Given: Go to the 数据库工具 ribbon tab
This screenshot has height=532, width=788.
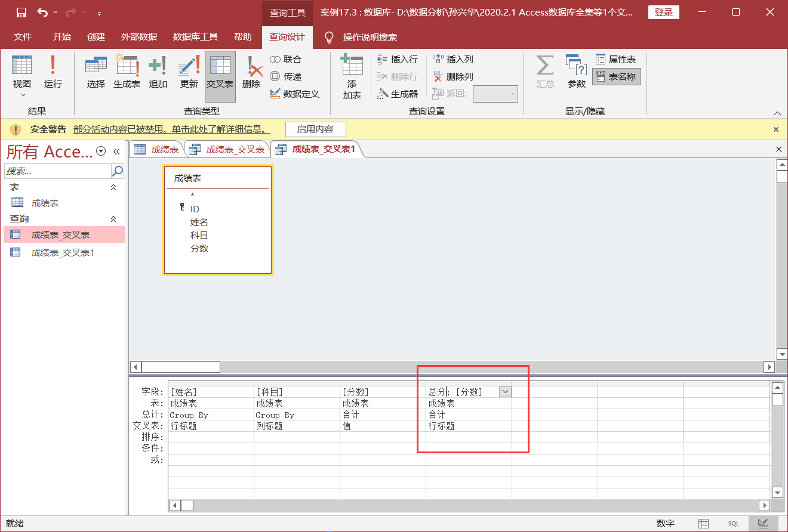Looking at the screenshot, I should [195, 37].
